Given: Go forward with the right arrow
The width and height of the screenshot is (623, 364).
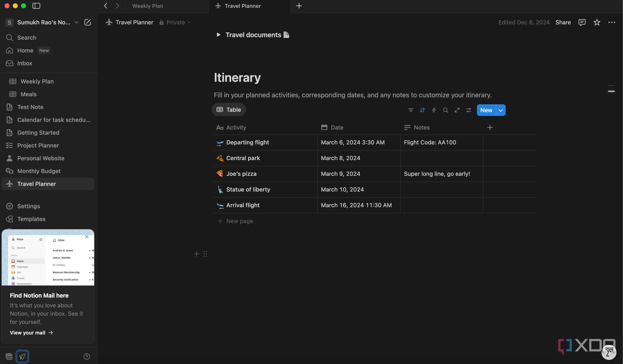Looking at the screenshot, I should (x=117, y=6).
